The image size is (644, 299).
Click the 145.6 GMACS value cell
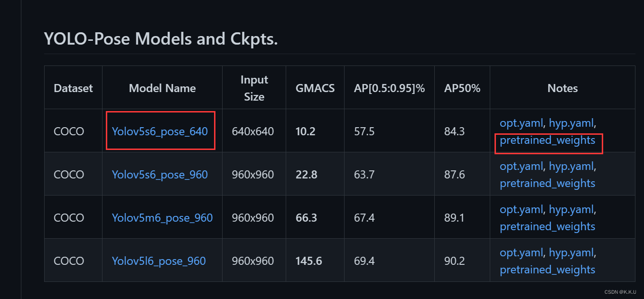(x=308, y=261)
